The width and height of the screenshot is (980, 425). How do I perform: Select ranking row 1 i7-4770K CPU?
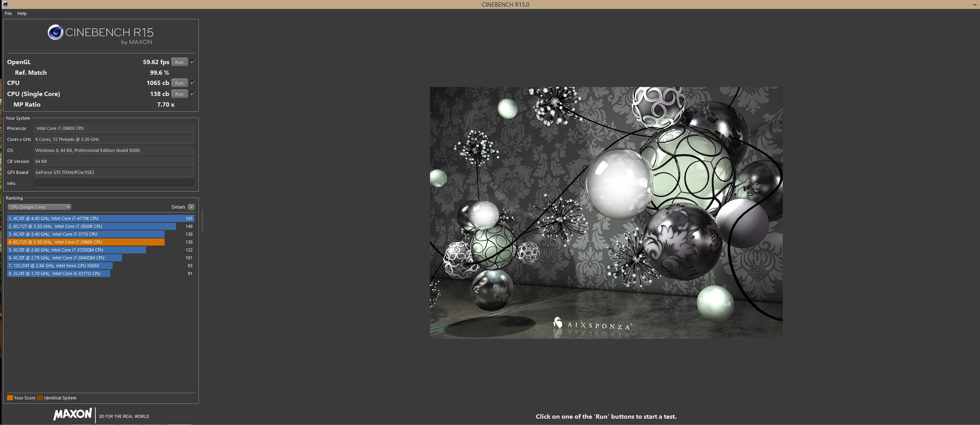pos(101,218)
